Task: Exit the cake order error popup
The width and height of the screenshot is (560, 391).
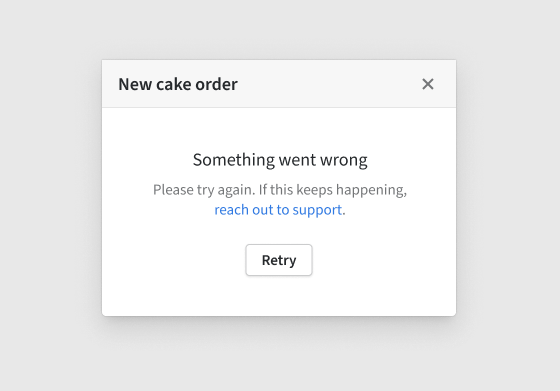Action: [x=428, y=84]
